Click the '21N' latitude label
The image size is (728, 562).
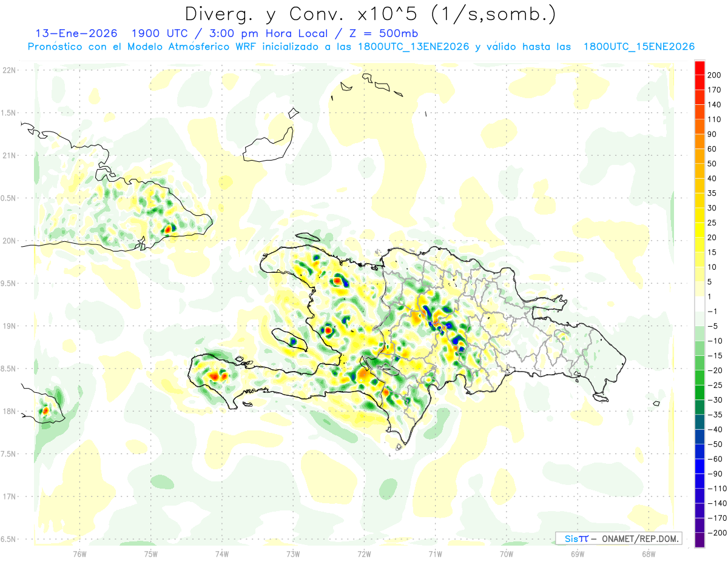(x=8, y=156)
